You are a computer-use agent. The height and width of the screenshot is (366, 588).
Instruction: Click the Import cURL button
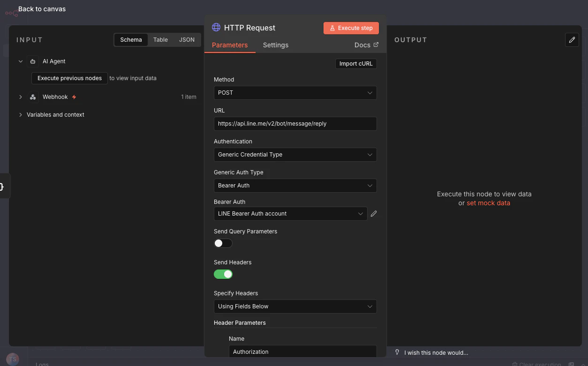[356, 64]
